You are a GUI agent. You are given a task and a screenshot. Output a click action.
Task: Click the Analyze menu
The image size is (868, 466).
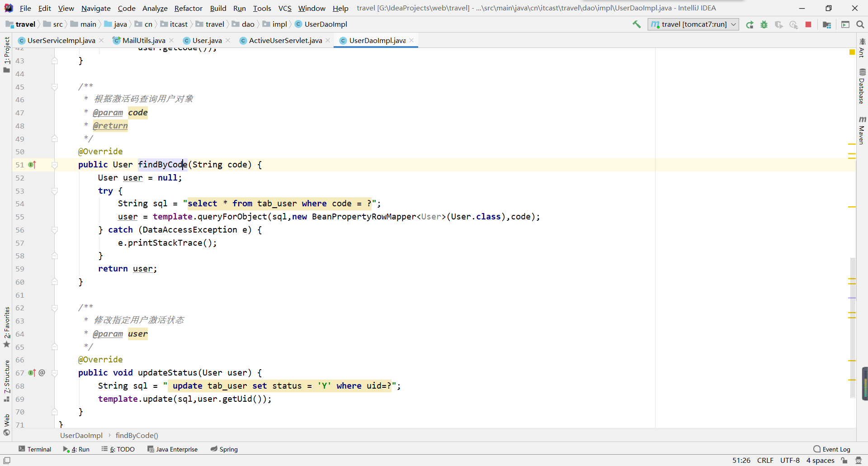pos(155,8)
